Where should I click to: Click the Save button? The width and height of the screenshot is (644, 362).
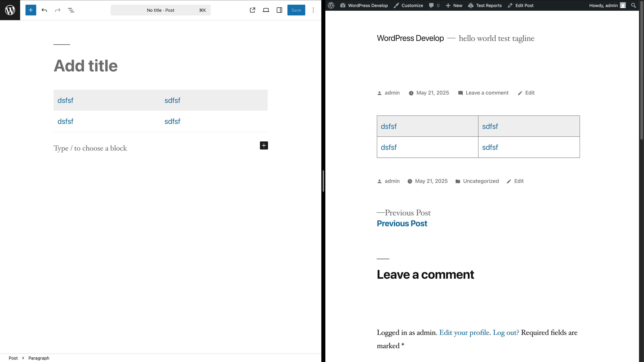coord(296,10)
